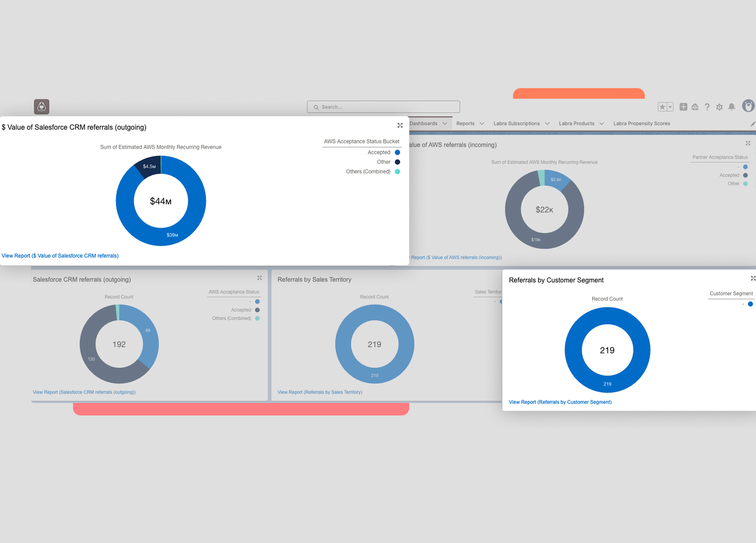Open View Report ($ Value of Salesforce CRM referrals)
The image size is (756, 543).
[x=60, y=256]
